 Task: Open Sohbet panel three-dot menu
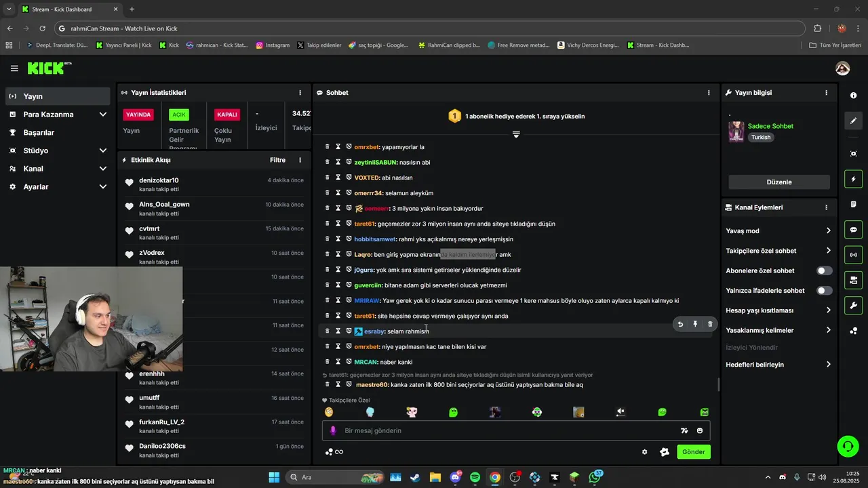[709, 93]
